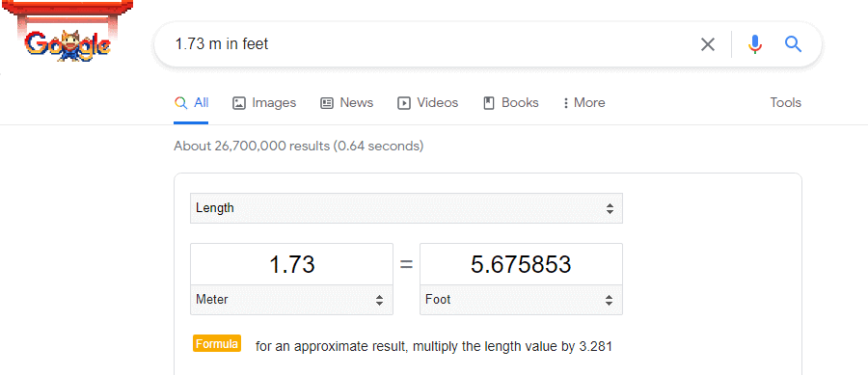Screen dimensions: 868x375
Task: Open the Length category dropdown
Action: point(406,208)
